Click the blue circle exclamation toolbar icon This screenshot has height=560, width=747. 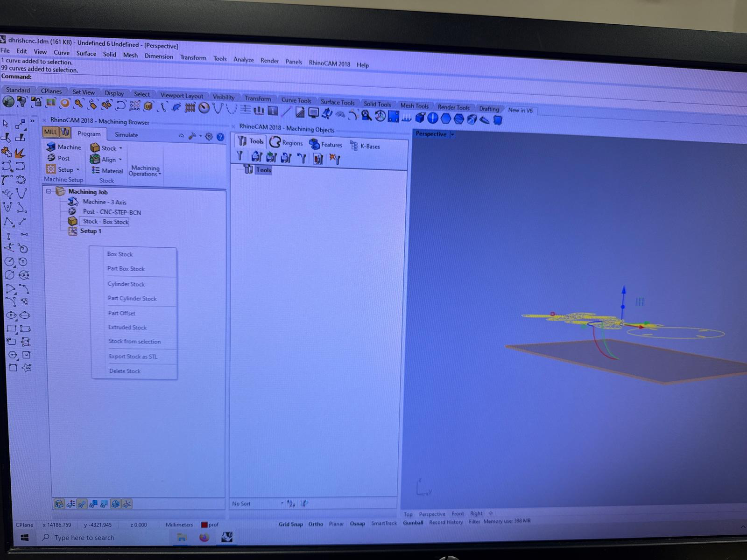[433, 118]
